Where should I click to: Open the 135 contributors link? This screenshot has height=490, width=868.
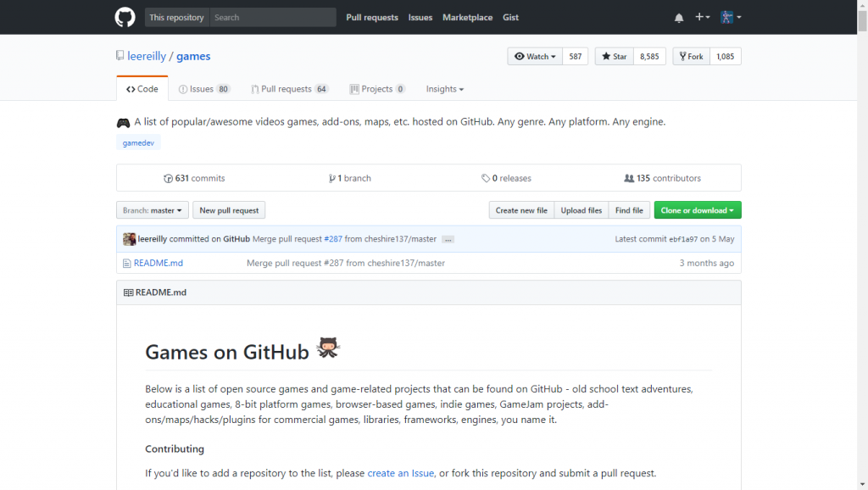coord(663,178)
